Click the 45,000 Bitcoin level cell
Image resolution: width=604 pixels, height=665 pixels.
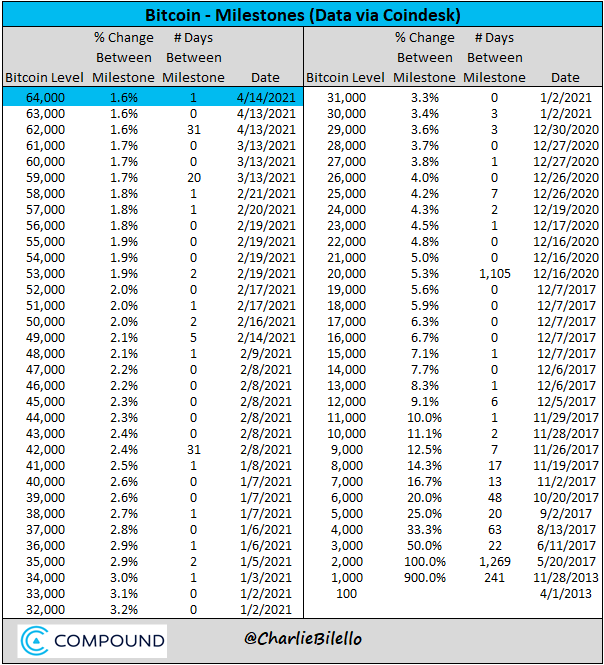click(45, 402)
